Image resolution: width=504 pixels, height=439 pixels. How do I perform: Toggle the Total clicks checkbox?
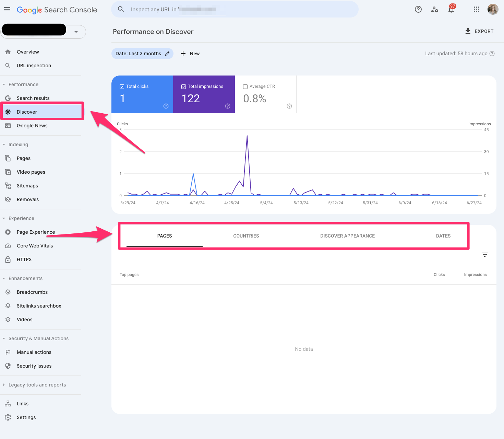tap(122, 86)
